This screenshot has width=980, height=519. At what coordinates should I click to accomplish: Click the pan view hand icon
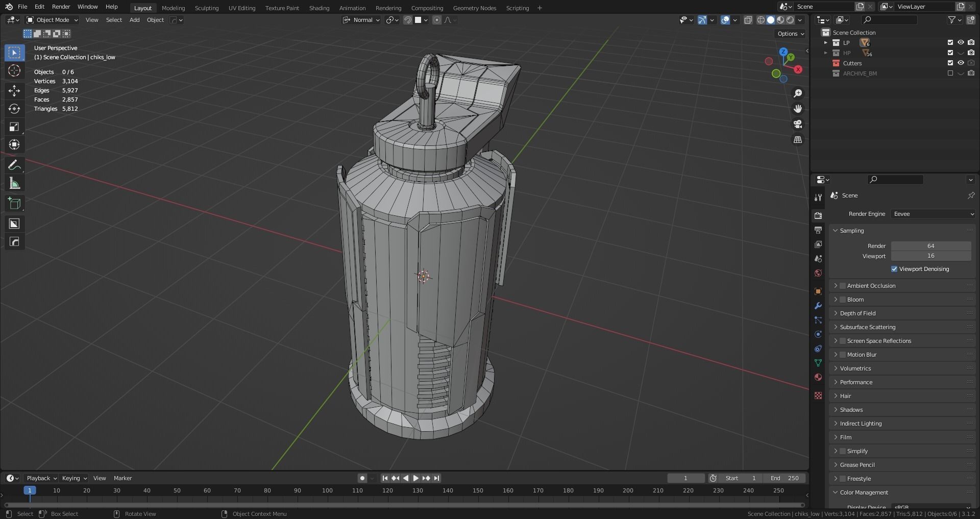tap(798, 109)
